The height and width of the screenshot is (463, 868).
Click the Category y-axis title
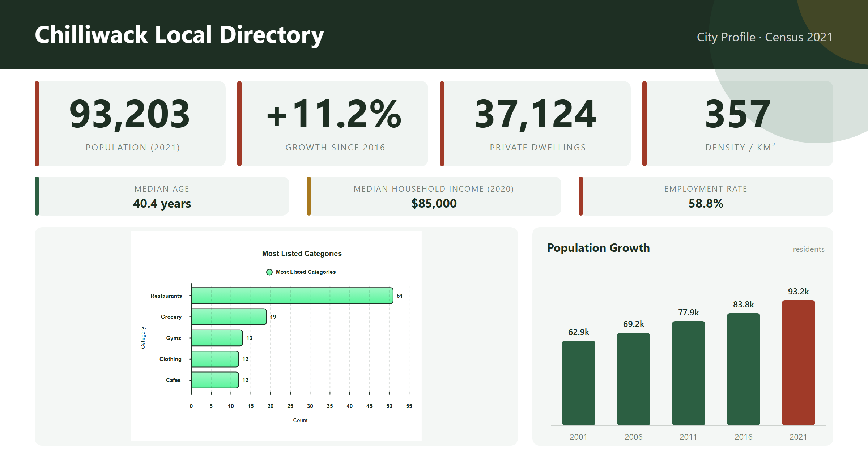[143, 338]
